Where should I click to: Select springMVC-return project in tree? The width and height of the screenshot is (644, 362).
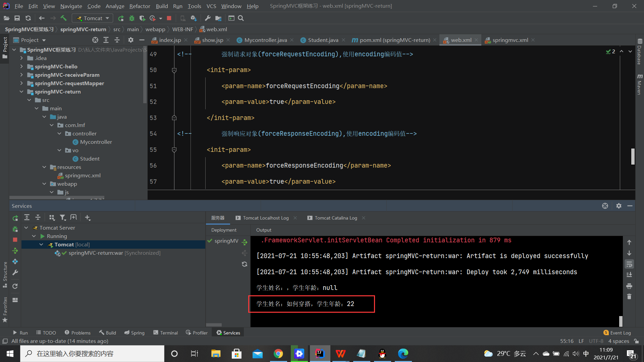tap(57, 92)
